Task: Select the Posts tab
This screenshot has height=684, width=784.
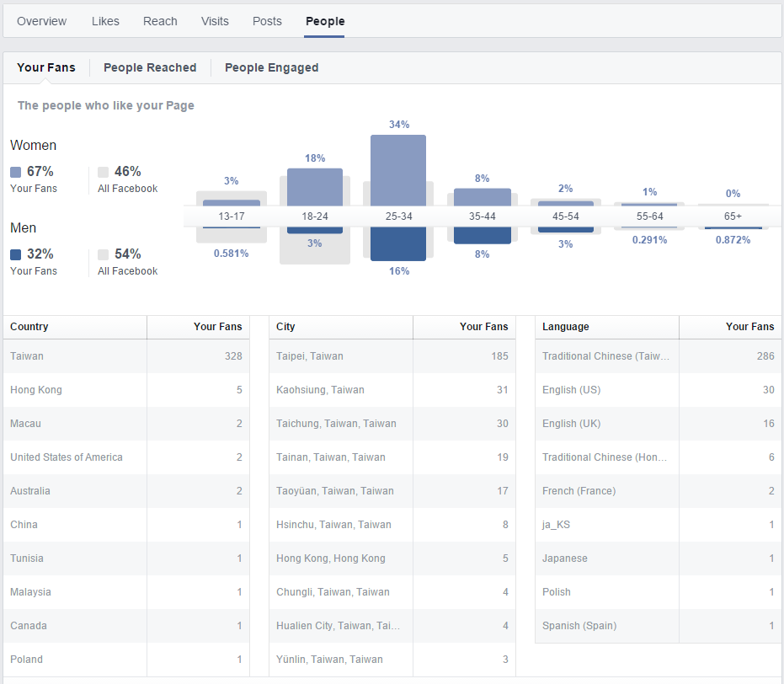Action: pos(267,21)
